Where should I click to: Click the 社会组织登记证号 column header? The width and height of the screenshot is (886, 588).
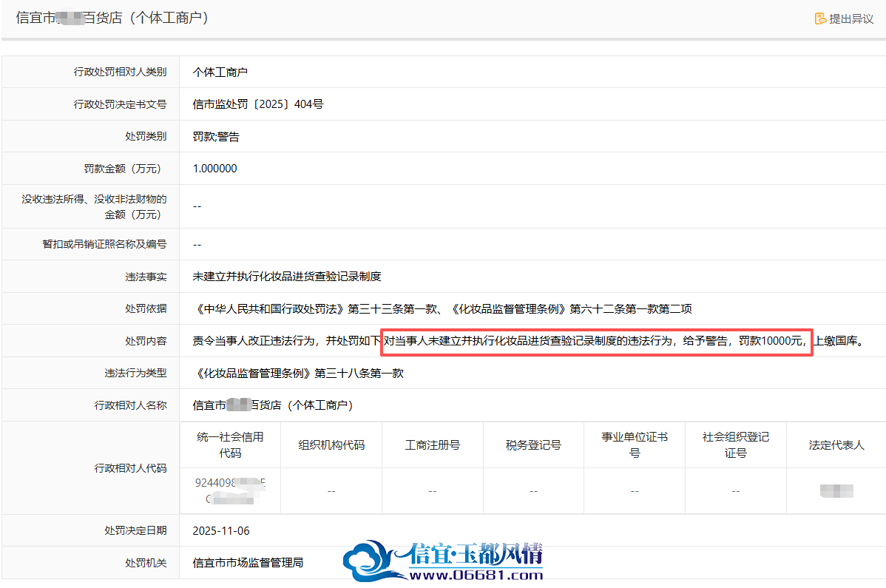[x=736, y=445]
